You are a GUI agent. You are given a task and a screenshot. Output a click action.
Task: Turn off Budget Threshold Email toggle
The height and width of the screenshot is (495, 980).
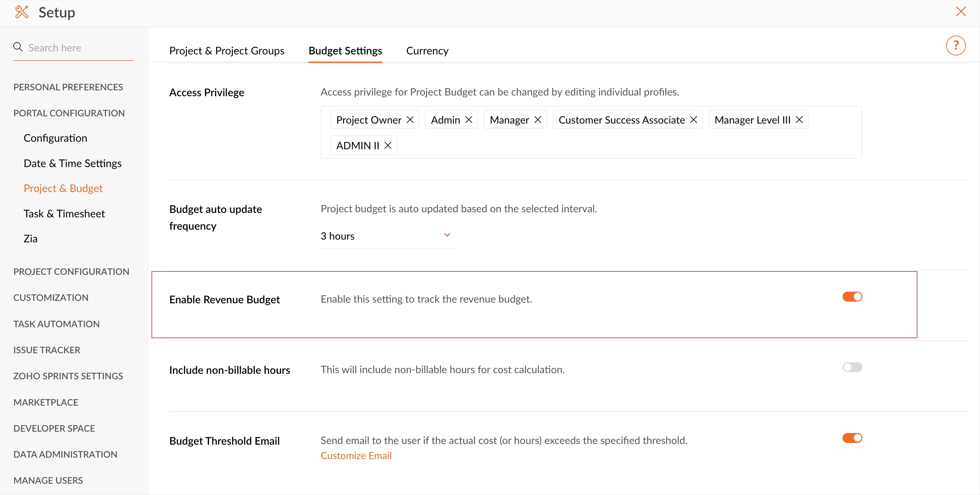852,438
